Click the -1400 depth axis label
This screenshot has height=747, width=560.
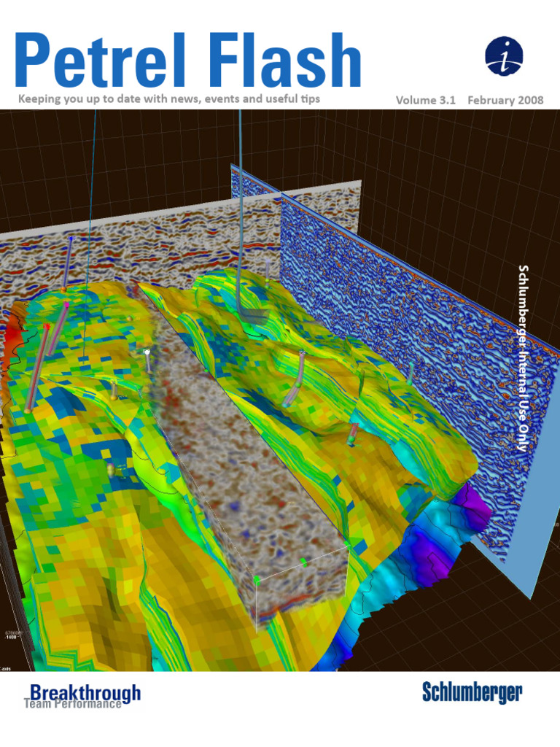[12, 637]
